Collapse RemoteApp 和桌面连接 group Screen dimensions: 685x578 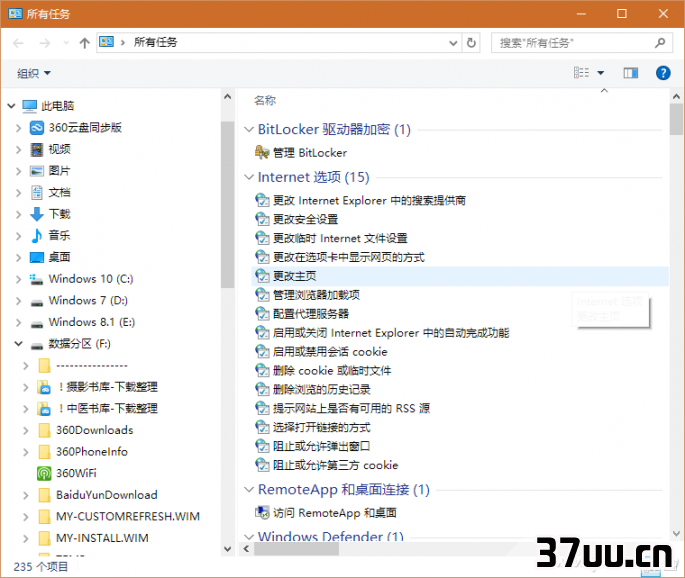coord(249,489)
